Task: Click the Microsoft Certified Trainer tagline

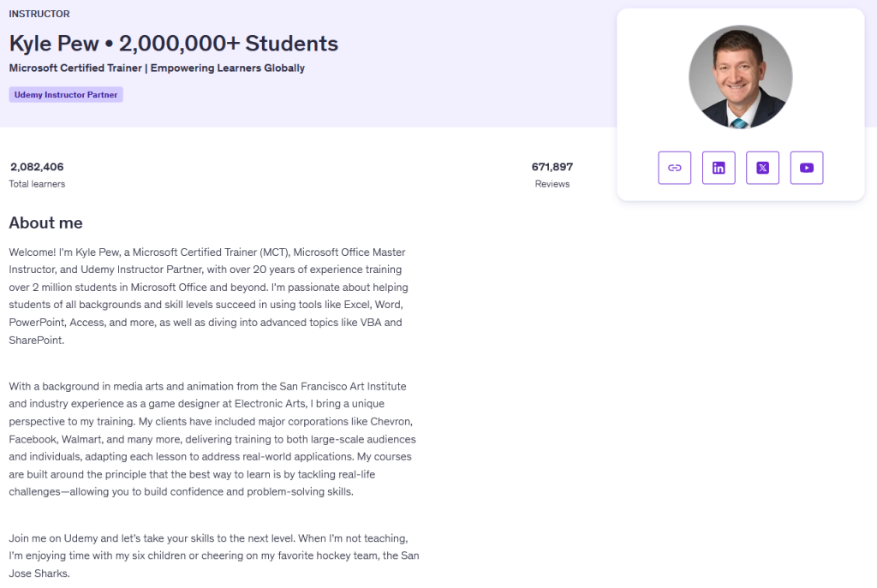Action: tap(157, 68)
